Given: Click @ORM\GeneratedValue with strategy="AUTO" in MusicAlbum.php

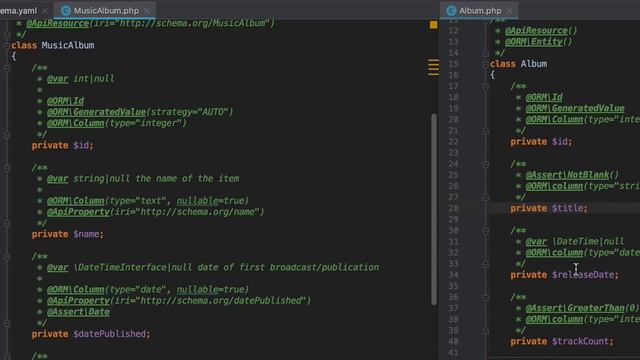Looking at the screenshot, I should click(x=140, y=112).
